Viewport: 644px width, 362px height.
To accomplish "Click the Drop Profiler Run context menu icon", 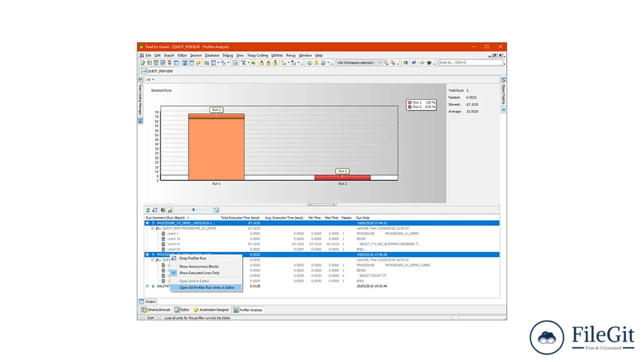I will click(x=174, y=258).
